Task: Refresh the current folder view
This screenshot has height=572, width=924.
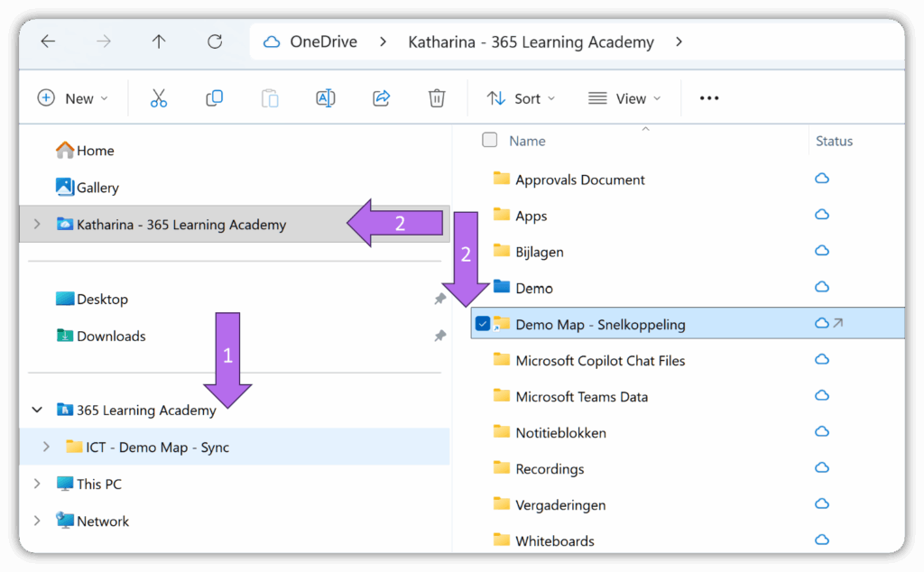Action: coord(215,42)
